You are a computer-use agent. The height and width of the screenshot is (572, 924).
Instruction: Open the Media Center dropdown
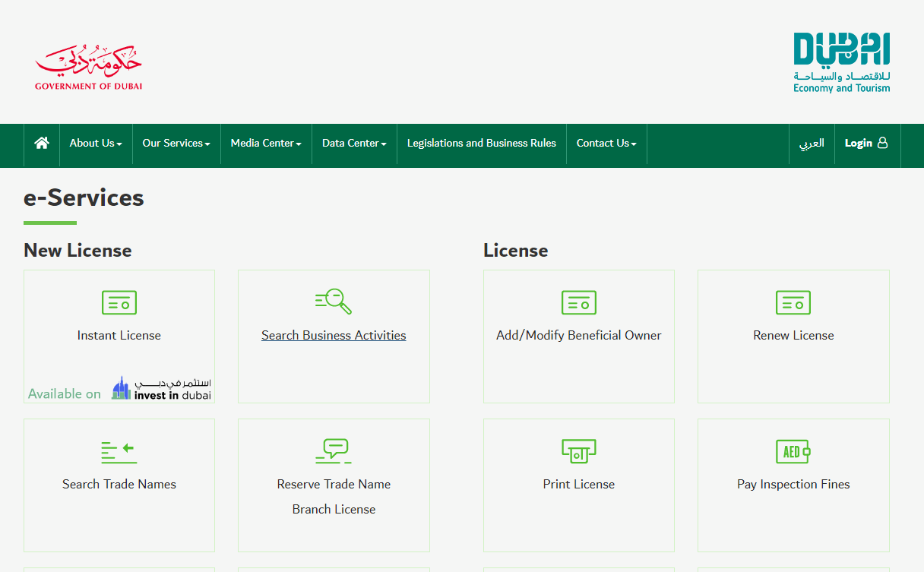(265, 143)
